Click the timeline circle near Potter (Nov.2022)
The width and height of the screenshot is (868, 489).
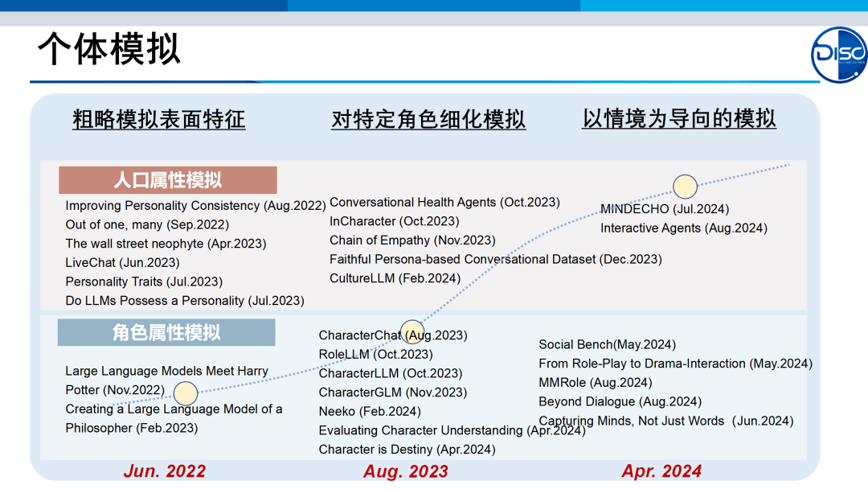186,393
